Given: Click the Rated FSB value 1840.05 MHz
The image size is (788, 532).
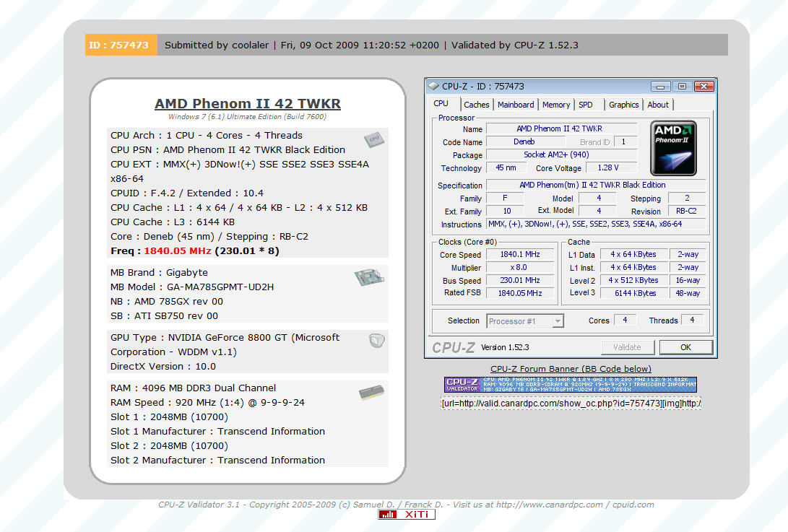Looking at the screenshot, I should pyautogui.click(x=520, y=293).
